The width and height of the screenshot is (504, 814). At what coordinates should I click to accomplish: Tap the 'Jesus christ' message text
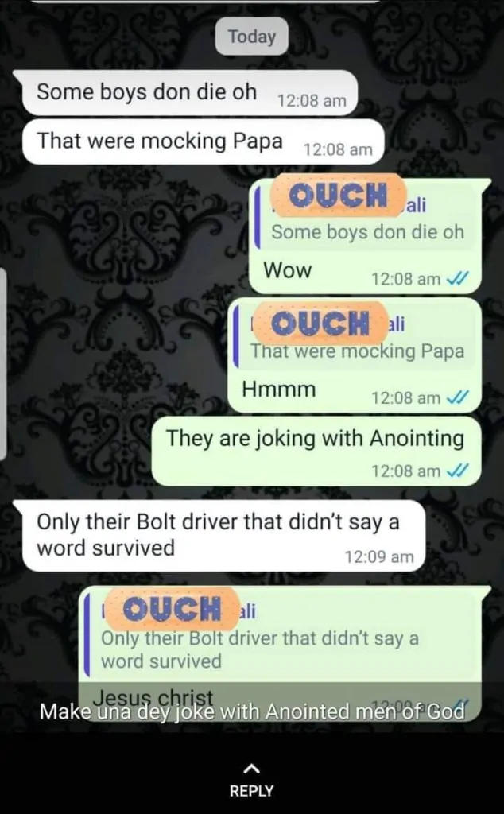[x=153, y=696]
